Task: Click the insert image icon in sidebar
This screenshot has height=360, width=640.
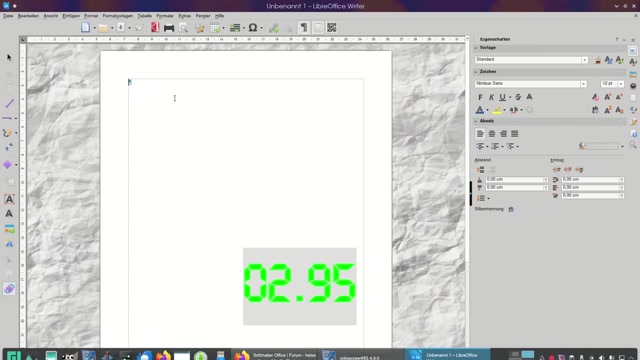Action: tap(9, 229)
